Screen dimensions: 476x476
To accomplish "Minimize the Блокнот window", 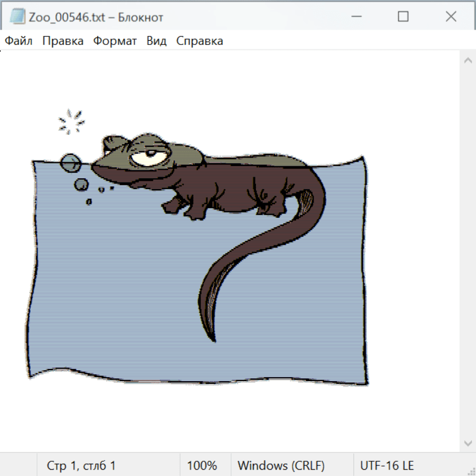I will (x=355, y=17).
